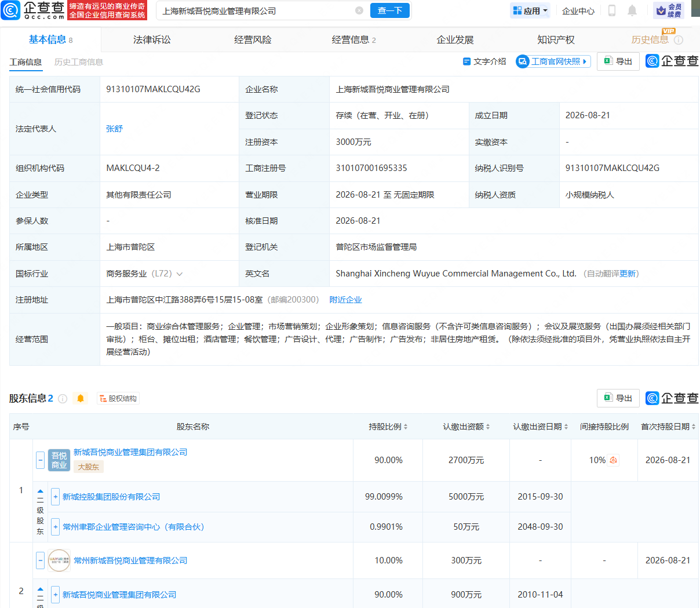The height and width of the screenshot is (608, 700).
Task: Go to the 知识产权 tab
Action: (556, 40)
